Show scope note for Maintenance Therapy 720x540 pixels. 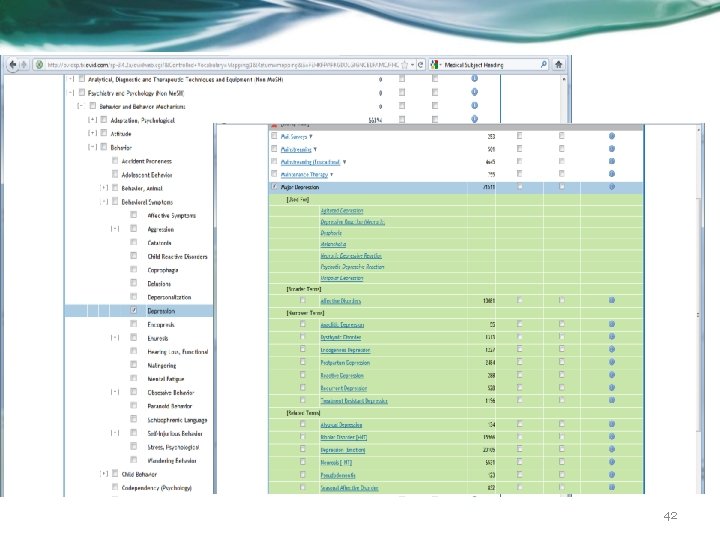(x=612, y=174)
